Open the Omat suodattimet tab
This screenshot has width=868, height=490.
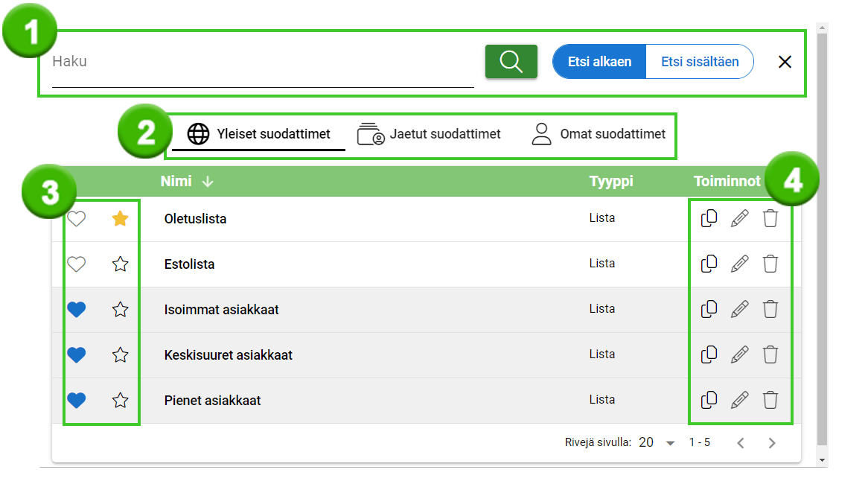(599, 135)
